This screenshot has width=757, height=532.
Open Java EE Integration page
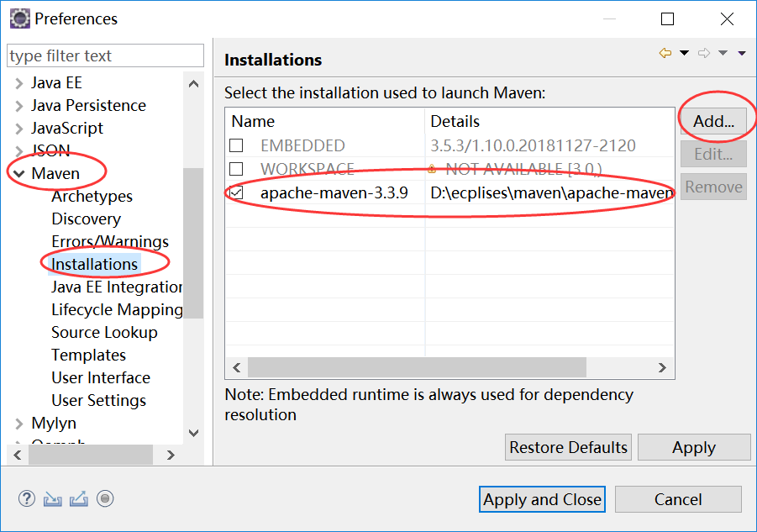point(117,287)
